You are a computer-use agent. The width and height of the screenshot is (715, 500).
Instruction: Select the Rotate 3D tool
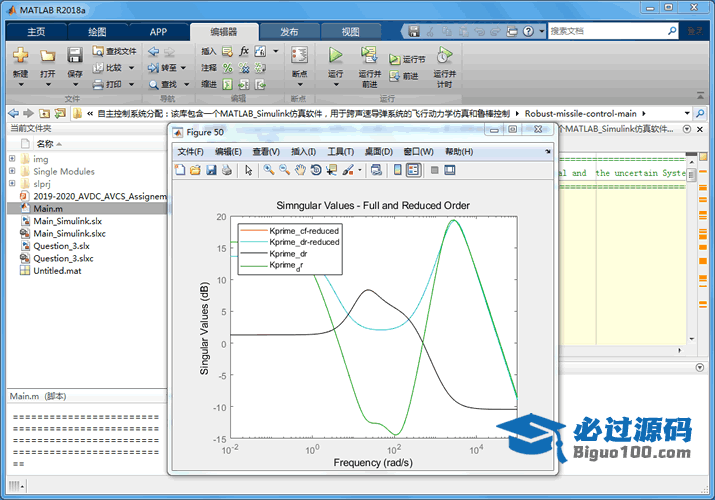[316, 170]
